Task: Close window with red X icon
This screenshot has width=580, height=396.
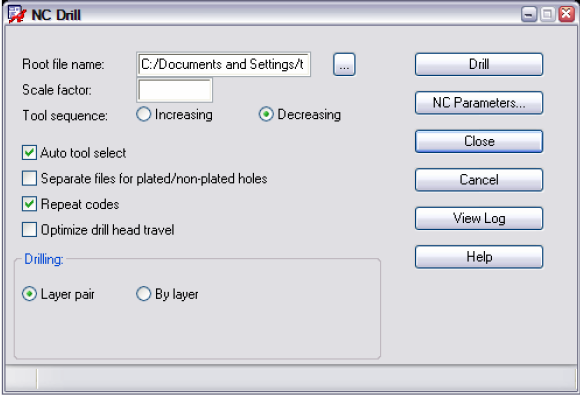Action: coord(566,14)
